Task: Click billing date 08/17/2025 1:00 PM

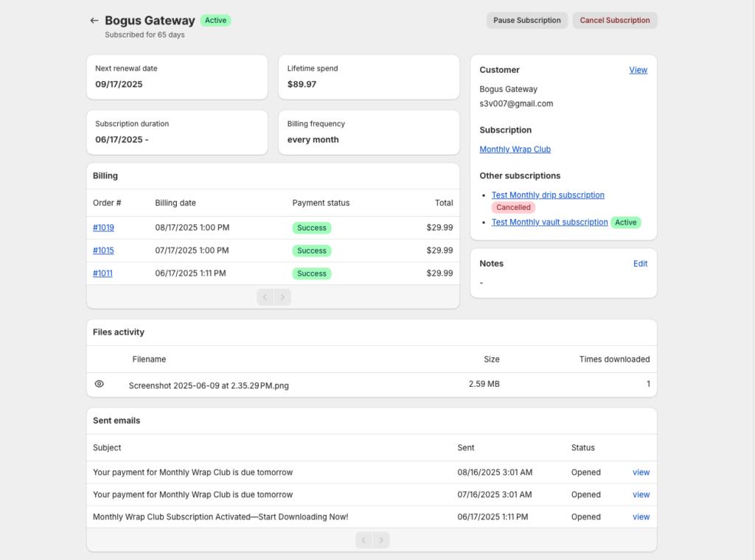Action: (192, 228)
